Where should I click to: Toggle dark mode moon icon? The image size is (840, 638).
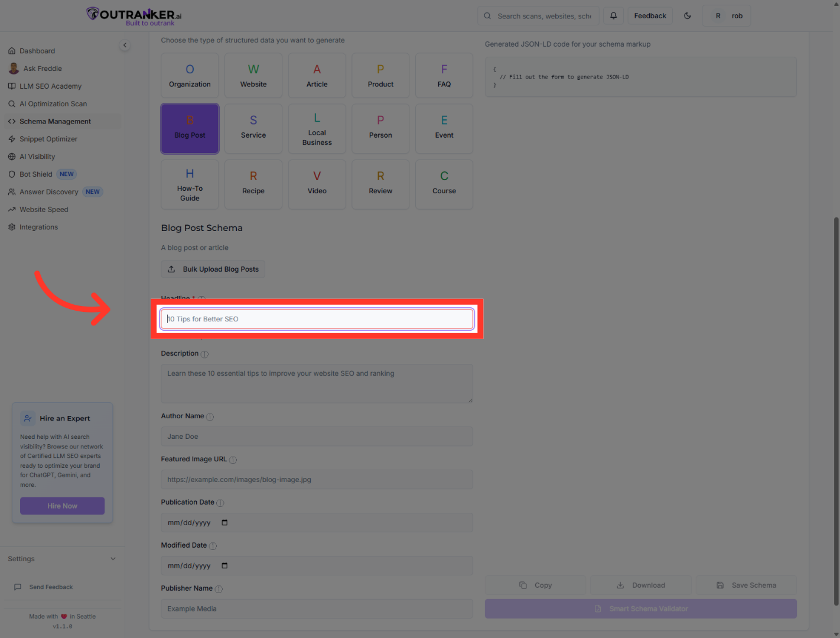688,16
